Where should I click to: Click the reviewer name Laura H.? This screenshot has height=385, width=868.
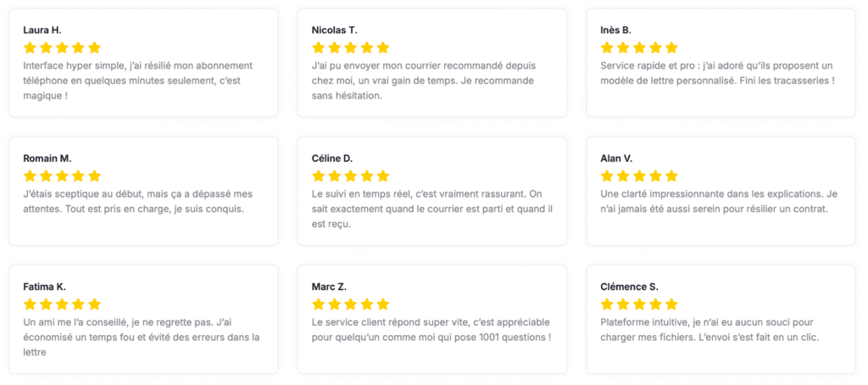[42, 31]
